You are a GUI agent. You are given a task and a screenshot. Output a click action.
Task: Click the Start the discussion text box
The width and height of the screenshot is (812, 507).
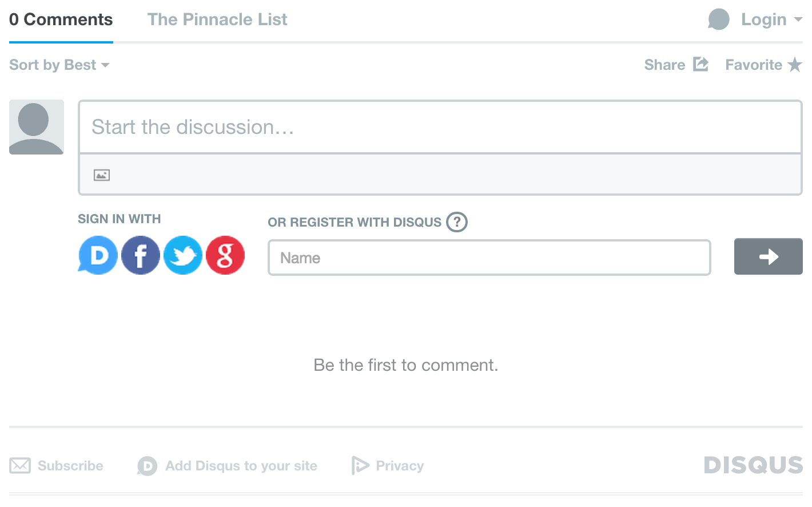coord(440,127)
